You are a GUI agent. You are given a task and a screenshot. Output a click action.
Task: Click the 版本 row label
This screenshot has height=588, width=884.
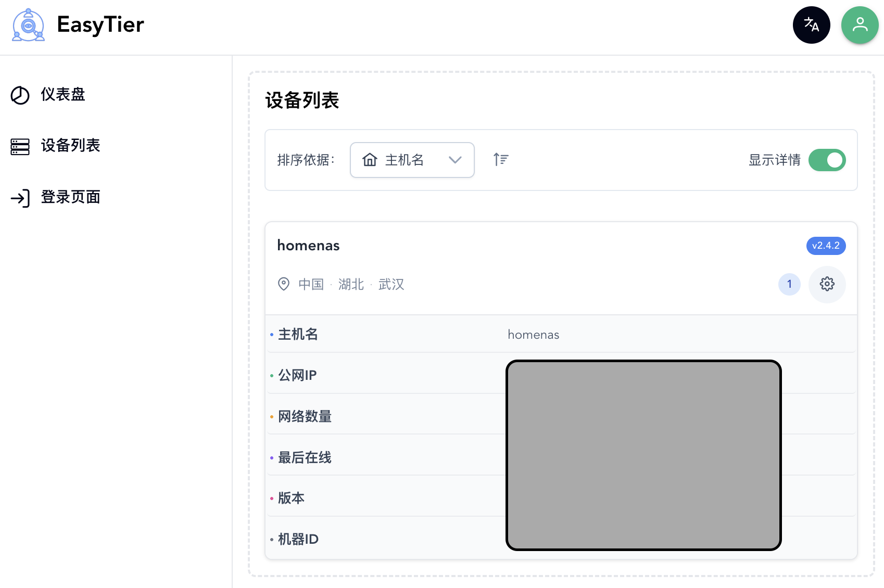pyautogui.click(x=291, y=498)
